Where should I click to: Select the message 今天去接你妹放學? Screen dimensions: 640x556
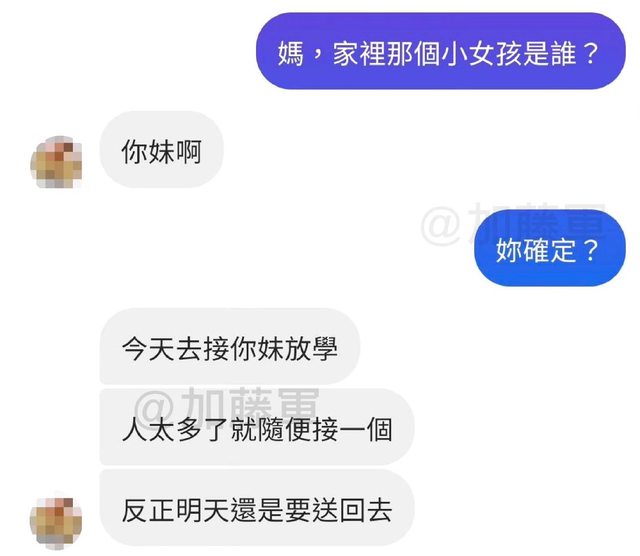(x=230, y=347)
